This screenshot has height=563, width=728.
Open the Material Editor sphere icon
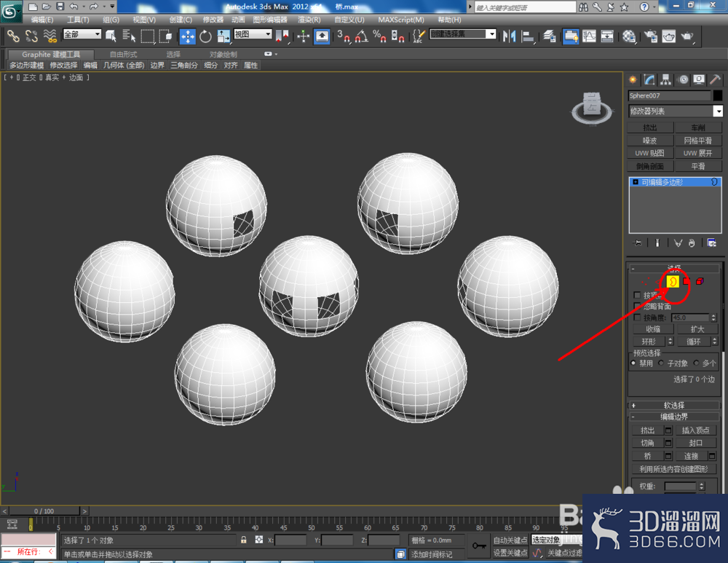pos(629,36)
